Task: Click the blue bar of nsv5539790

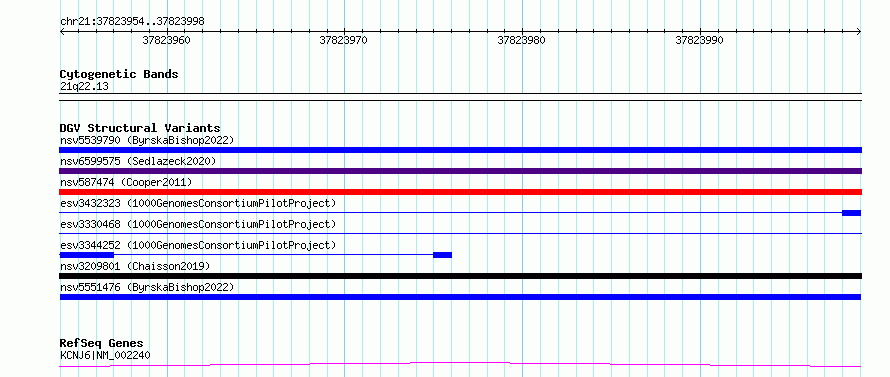Action: [x=460, y=150]
